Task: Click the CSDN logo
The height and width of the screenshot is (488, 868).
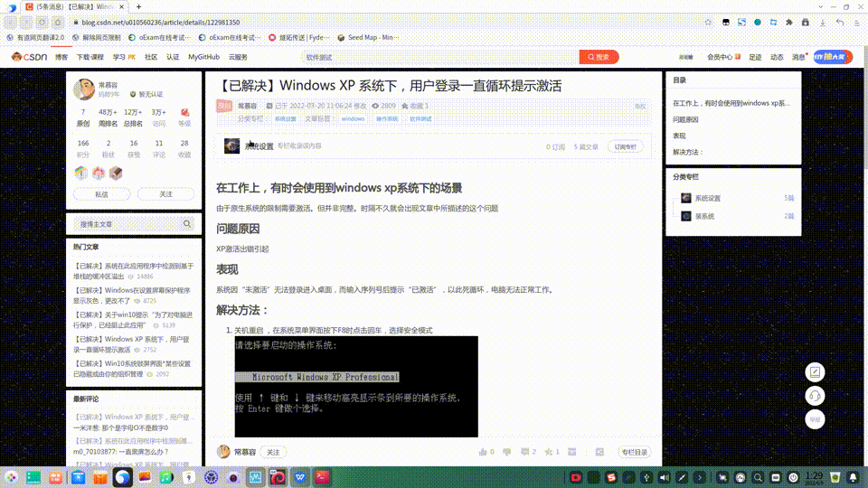Action: [29, 57]
